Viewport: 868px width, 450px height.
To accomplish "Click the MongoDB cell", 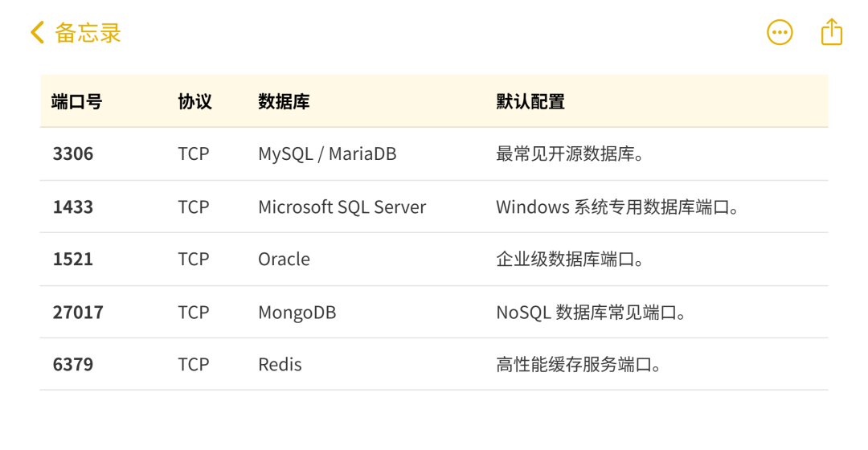I will pos(297,312).
